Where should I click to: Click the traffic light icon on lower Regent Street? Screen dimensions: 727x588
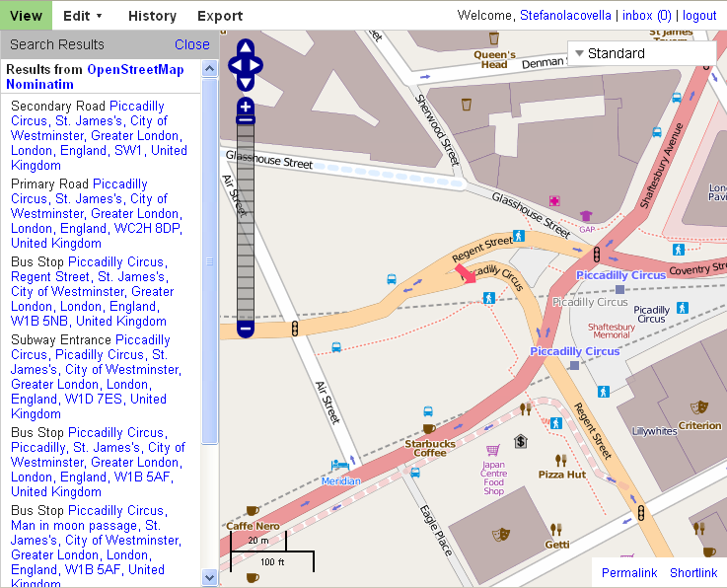[641, 513]
